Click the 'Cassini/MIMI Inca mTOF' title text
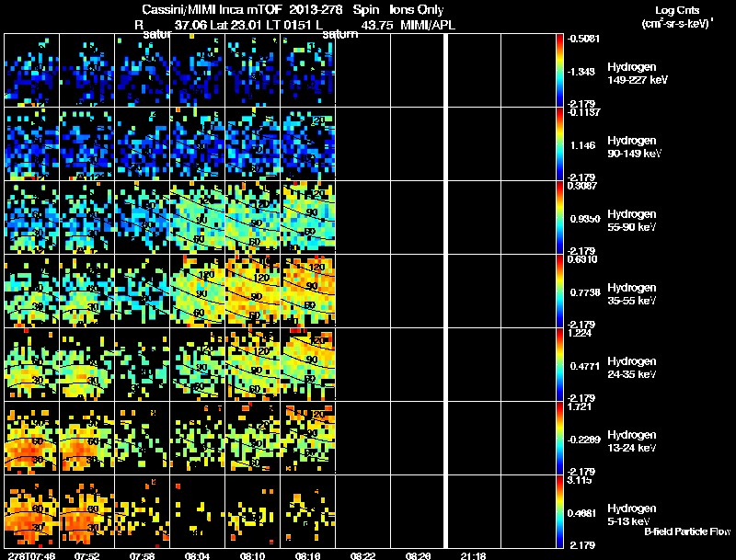Viewport: 736px width, 560px height. coord(212,9)
